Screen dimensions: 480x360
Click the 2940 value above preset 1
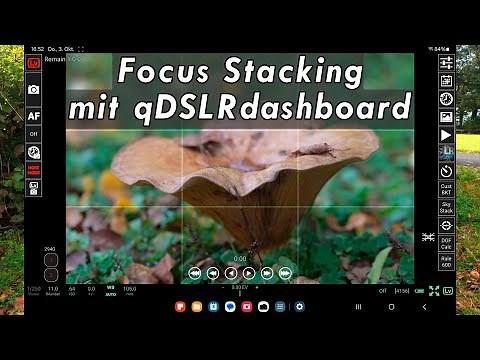click(50, 249)
